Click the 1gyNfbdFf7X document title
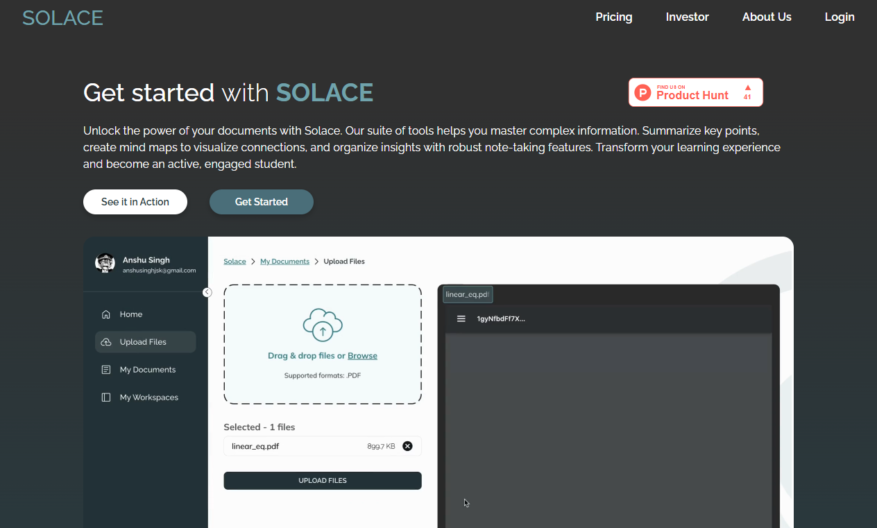The height and width of the screenshot is (528, 877). (x=501, y=319)
